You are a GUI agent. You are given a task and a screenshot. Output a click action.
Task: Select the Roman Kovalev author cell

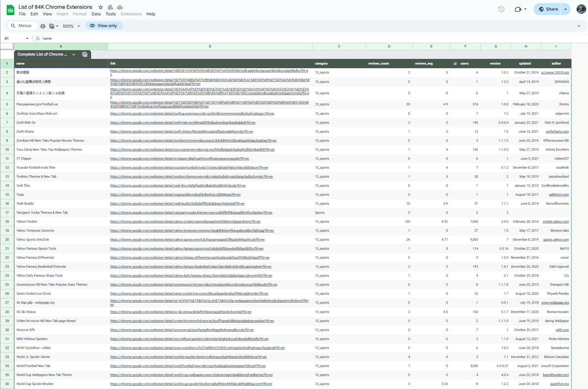click(556, 311)
